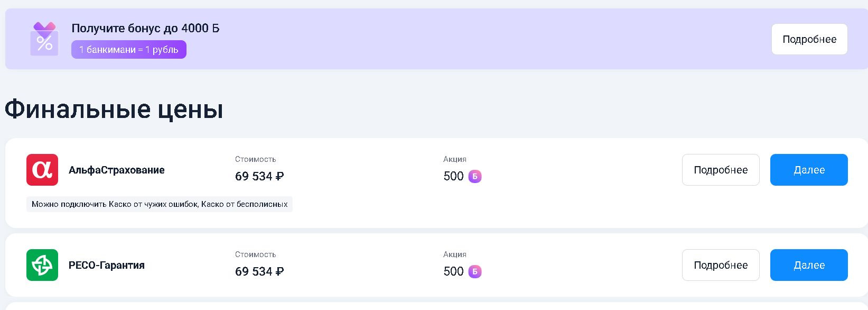The image size is (868, 310).
Task: Click the 'Получите бонус до 4000 Б' title
Action: (145, 29)
